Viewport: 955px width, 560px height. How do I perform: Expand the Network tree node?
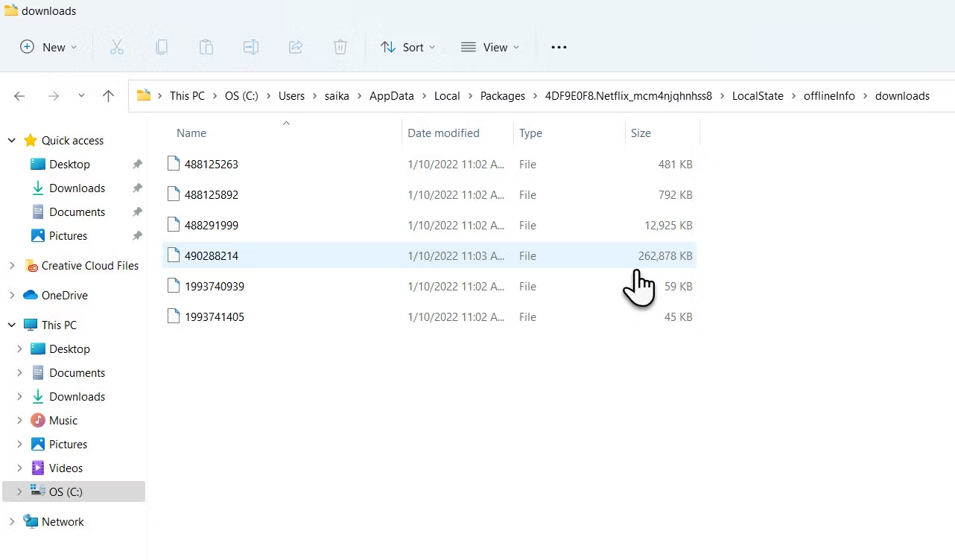[12, 522]
